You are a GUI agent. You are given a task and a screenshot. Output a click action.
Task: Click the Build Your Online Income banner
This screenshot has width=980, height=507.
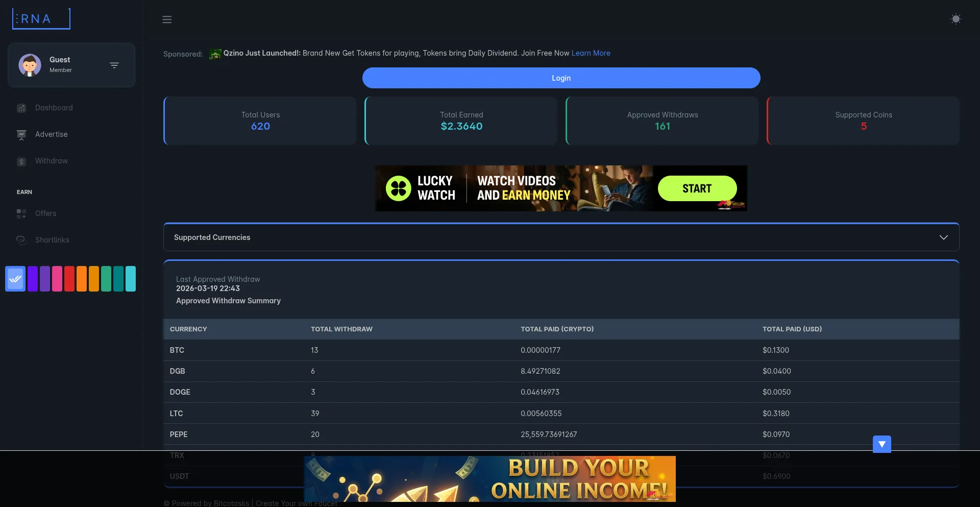tap(490, 479)
